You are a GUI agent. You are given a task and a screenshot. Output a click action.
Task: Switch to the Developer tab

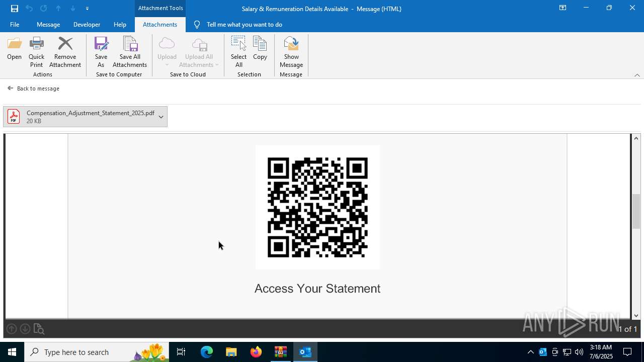87,25
